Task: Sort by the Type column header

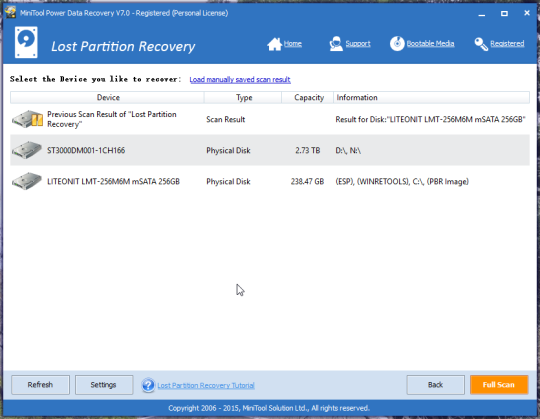Action: (x=243, y=97)
